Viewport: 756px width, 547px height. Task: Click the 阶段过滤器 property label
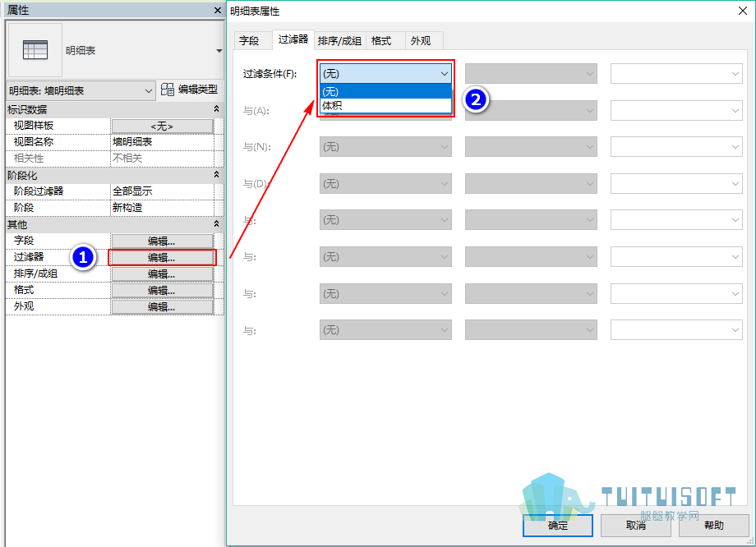point(39,191)
